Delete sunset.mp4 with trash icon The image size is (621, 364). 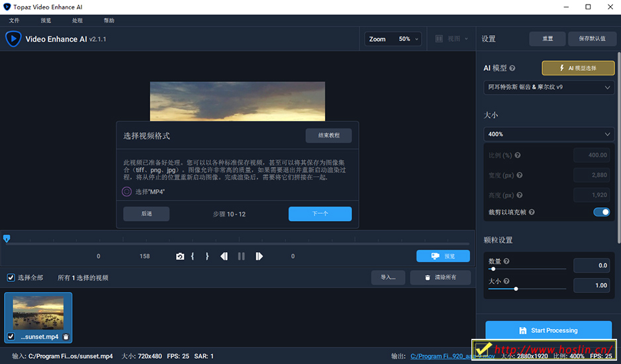tap(66, 337)
